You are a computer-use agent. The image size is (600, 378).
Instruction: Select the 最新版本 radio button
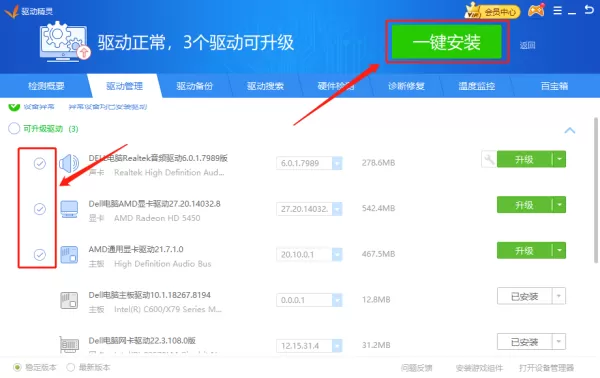pos(70,367)
